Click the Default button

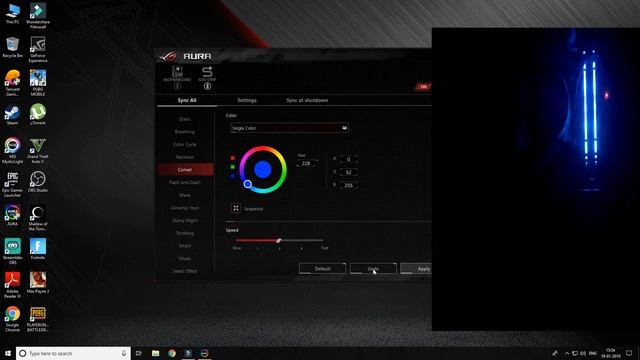(322, 269)
